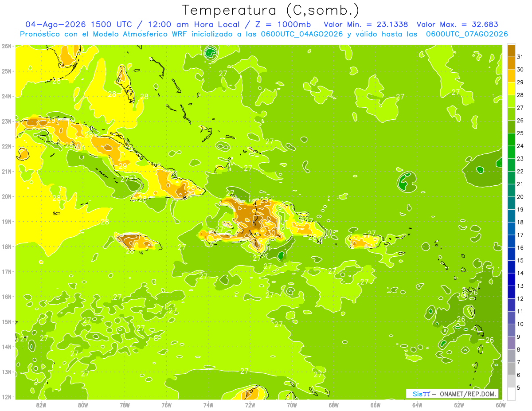The height and width of the screenshot is (411, 532).
Task: Click the pressure level 'Z = 1000mb'
Action: 282,24
